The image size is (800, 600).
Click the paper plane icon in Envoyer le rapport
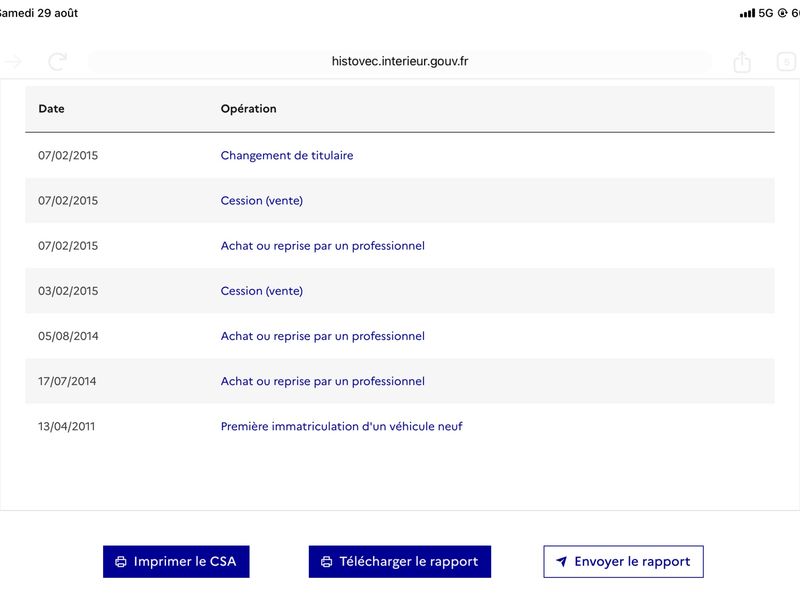coord(561,562)
